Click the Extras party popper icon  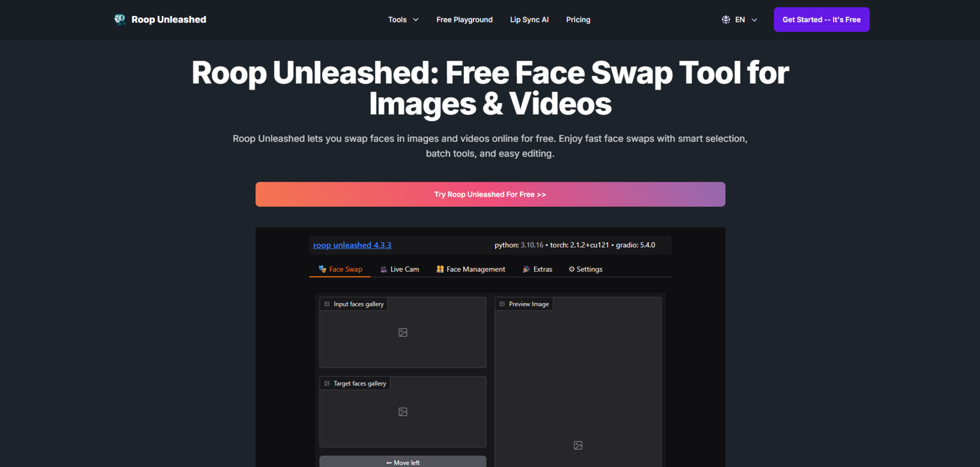(526, 269)
